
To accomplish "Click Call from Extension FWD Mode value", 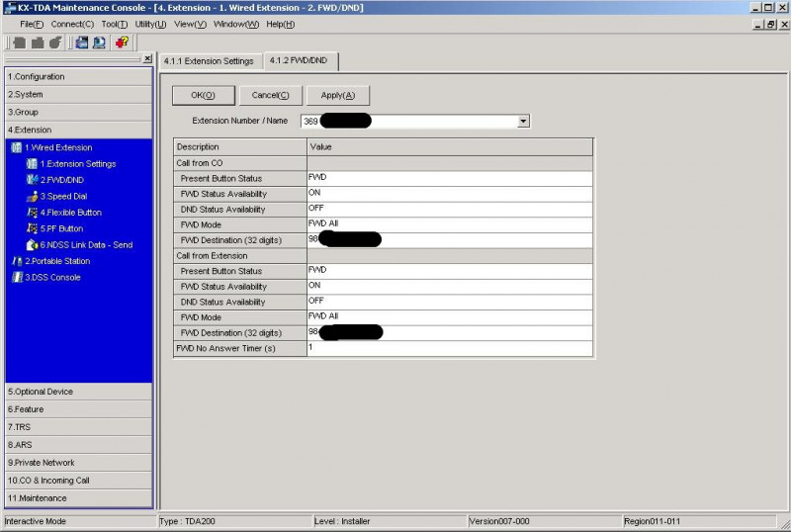I will point(450,317).
